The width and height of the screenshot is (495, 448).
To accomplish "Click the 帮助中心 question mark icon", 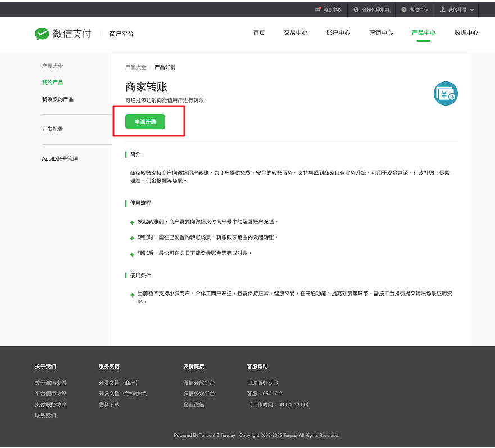I will [404, 10].
